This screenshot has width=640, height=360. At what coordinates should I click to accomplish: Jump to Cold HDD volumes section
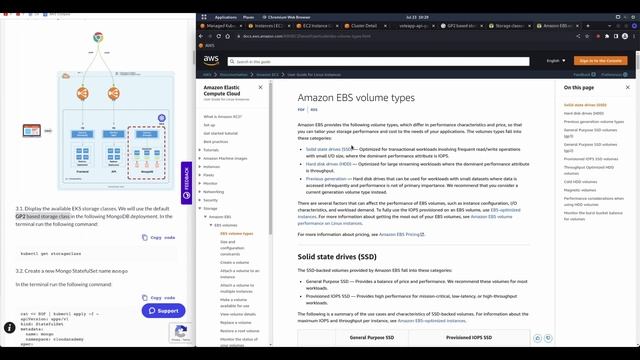[580, 182]
